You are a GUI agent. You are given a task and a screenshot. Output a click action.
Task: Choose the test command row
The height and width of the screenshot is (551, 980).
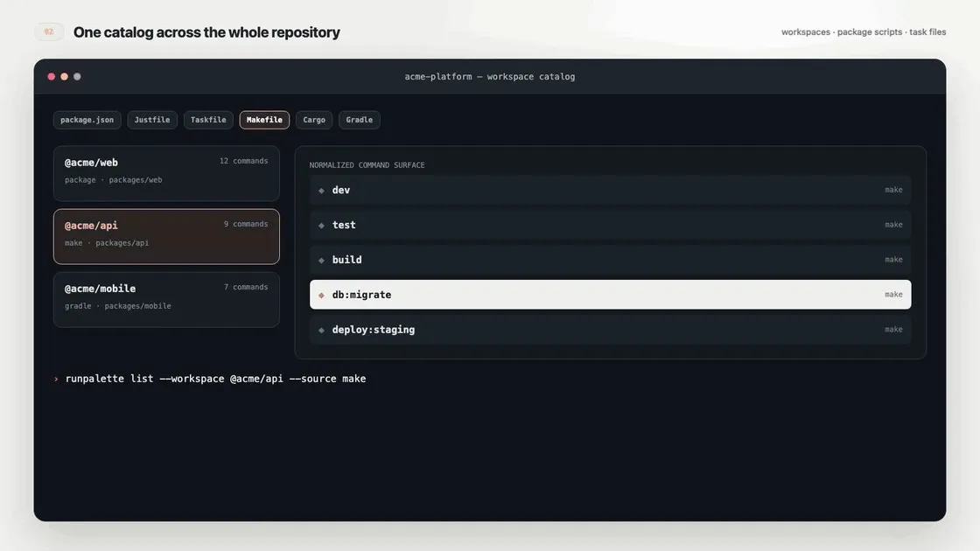tap(610, 225)
